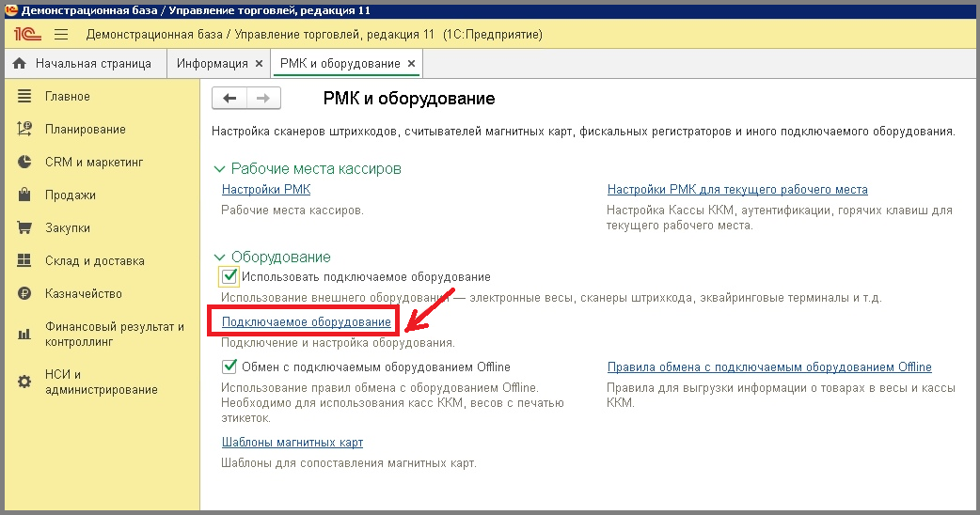Close the РМК и оборудование tab

coord(411,64)
